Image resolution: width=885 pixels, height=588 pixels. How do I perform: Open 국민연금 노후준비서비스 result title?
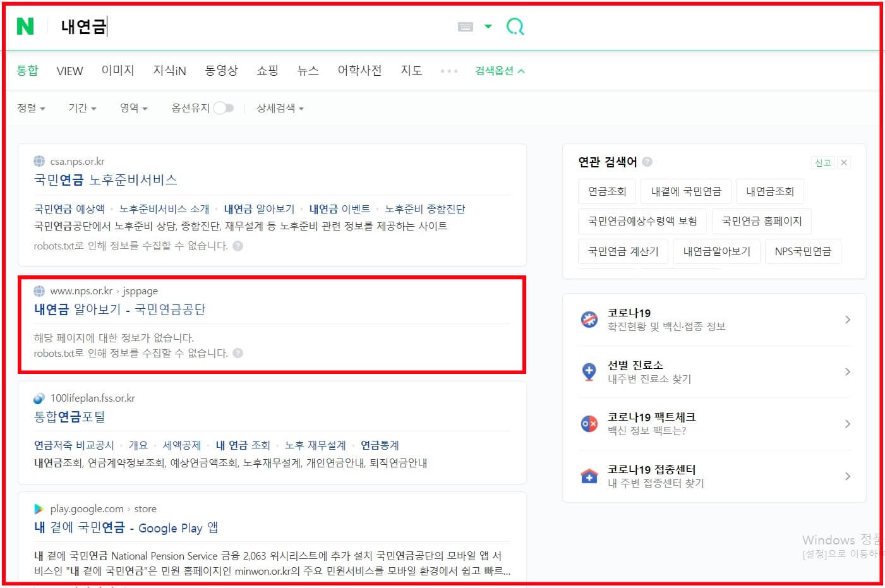[105, 180]
